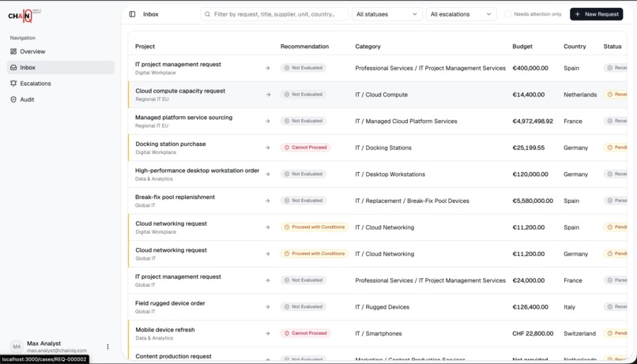Click arrow for Docking station purchase

click(267, 148)
